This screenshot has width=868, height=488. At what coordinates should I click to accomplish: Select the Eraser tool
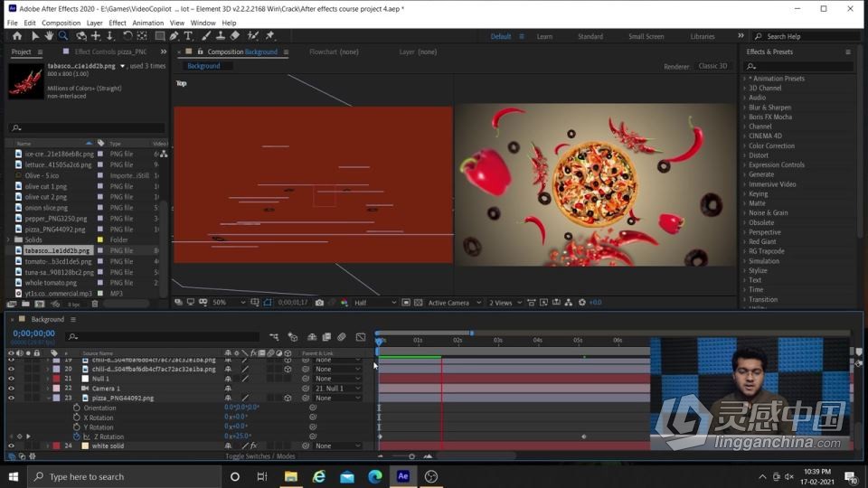coord(235,36)
